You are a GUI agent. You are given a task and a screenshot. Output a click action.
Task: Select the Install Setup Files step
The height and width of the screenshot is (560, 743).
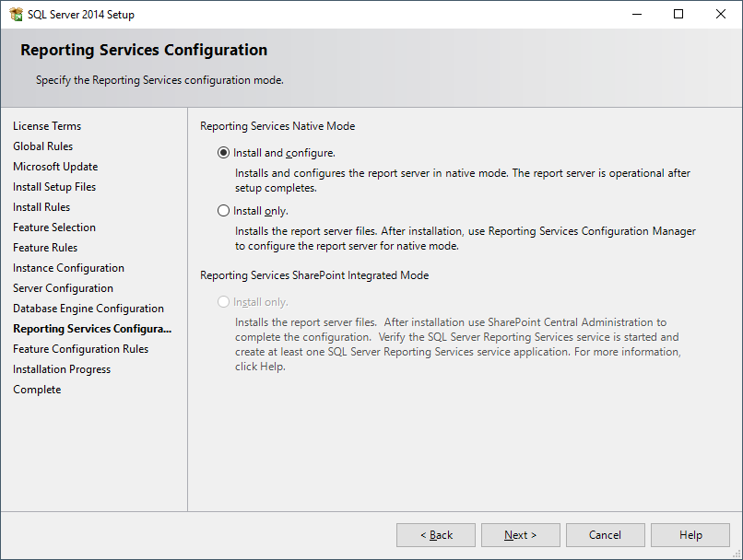(x=54, y=187)
